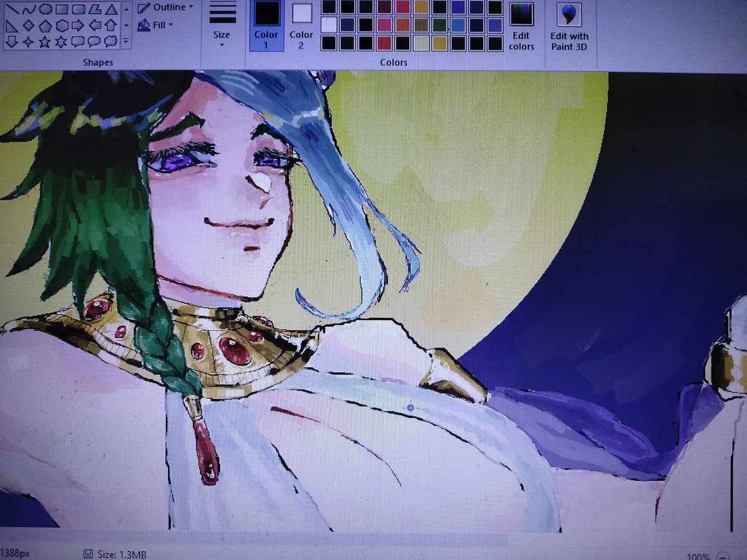Pick the pink swatch in middle palette row
Image resolution: width=747 pixels, height=560 pixels.
tap(384, 25)
